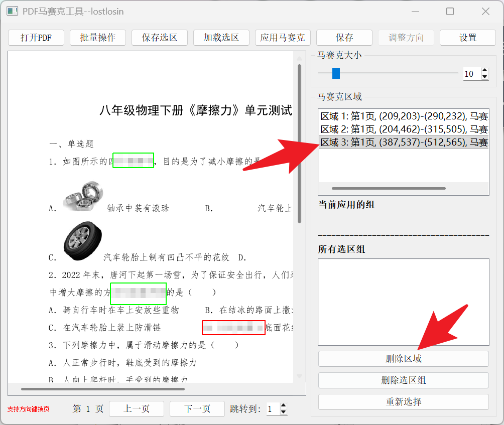Screen dimensions: 504x425
Task: Click 删除选区组 to delete the selection group
Action: point(403,380)
